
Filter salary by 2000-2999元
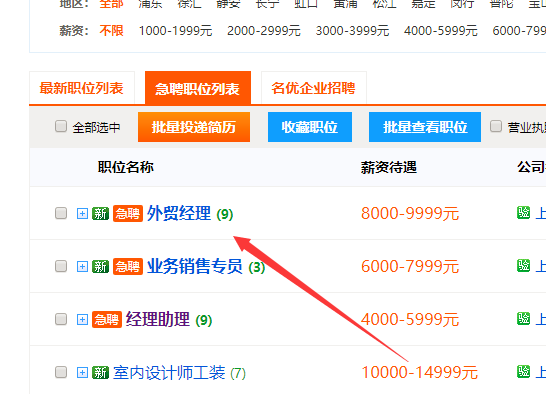pyautogui.click(x=264, y=31)
